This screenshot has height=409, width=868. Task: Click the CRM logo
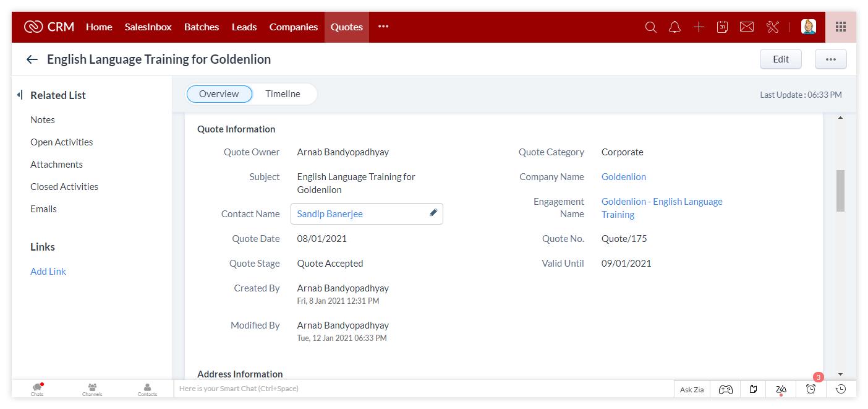[49, 27]
